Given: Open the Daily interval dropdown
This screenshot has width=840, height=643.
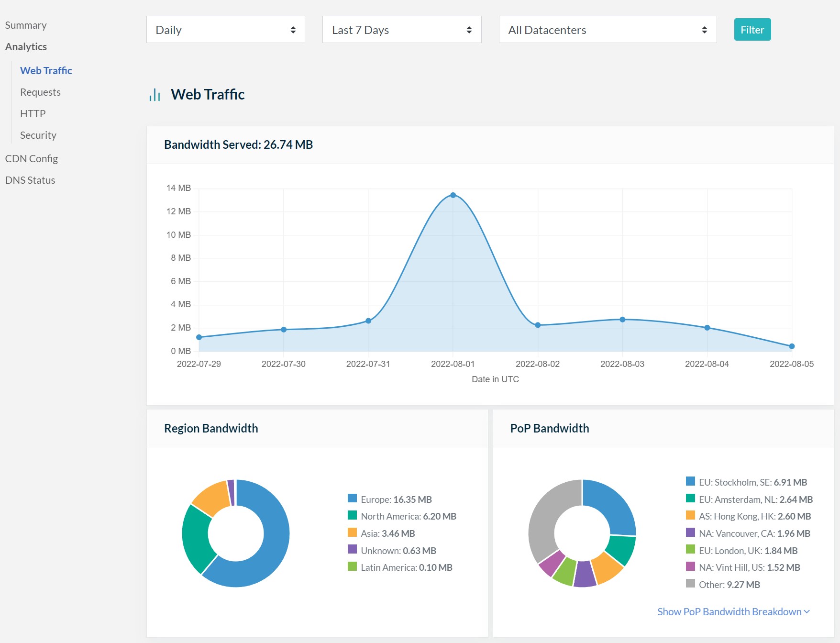Looking at the screenshot, I should click(225, 30).
